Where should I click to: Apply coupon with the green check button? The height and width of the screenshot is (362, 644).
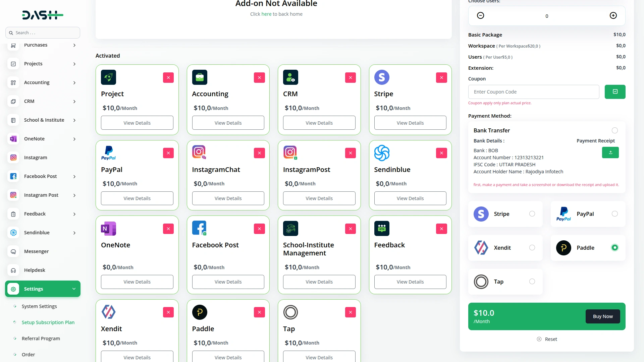(615, 92)
